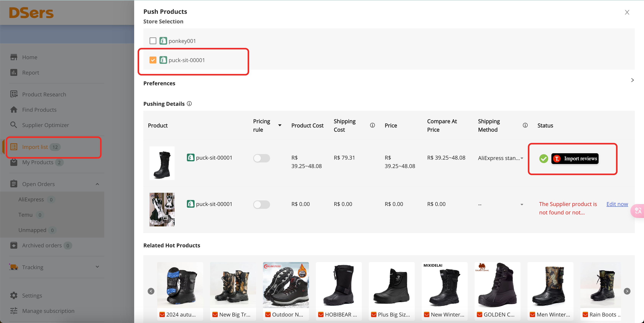Image resolution: width=644 pixels, height=323 pixels.
Task: Expand the Tracking menu
Action: click(97, 267)
